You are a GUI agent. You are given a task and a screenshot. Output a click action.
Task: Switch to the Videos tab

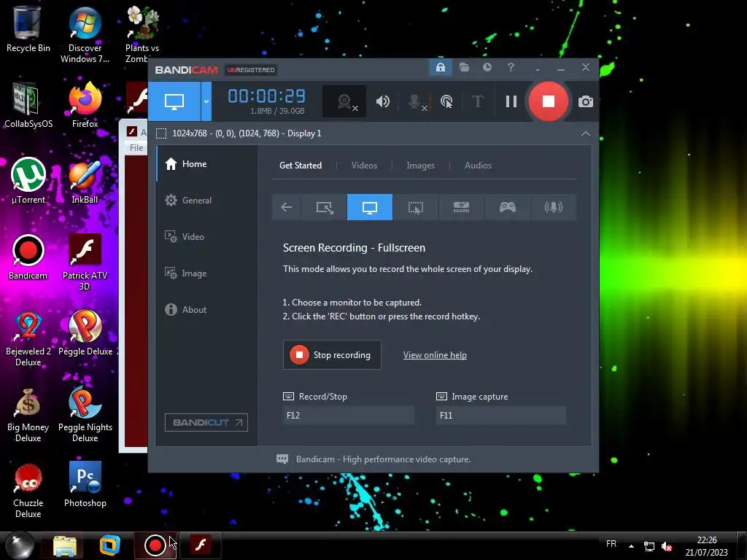tap(364, 166)
